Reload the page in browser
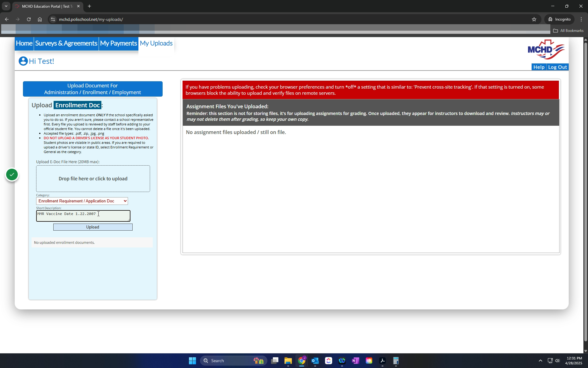The image size is (588, 368). click(29, 19)
